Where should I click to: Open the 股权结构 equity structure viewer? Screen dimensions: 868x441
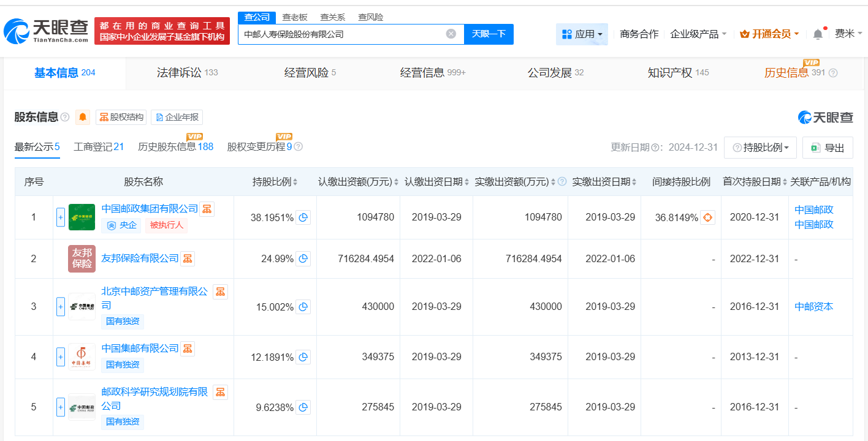[x=121, y=117]
